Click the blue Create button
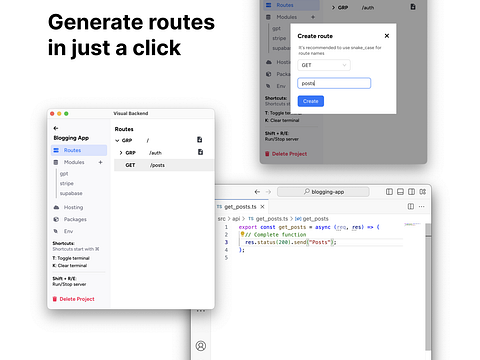480x360 pixels. point(311,101)
